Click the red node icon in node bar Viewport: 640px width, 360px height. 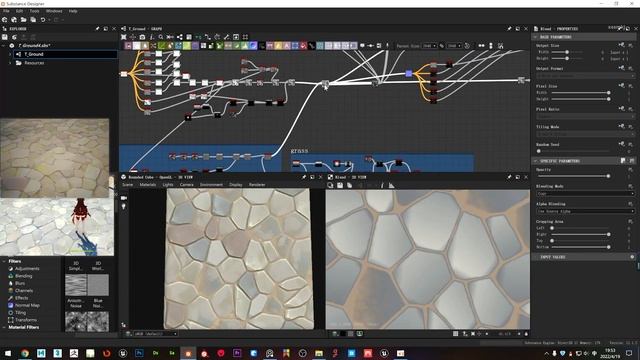click(303, 46)
